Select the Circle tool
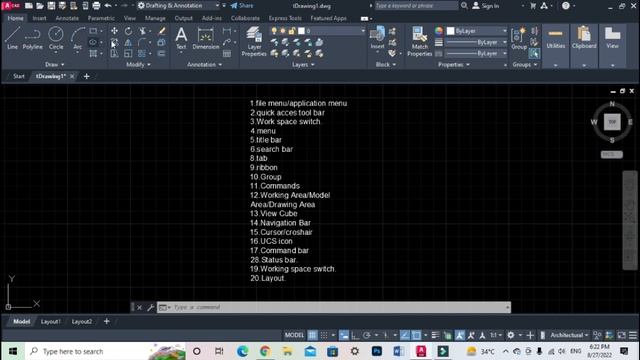This screenshot has height=360, width=640. (x=56, y=38)
